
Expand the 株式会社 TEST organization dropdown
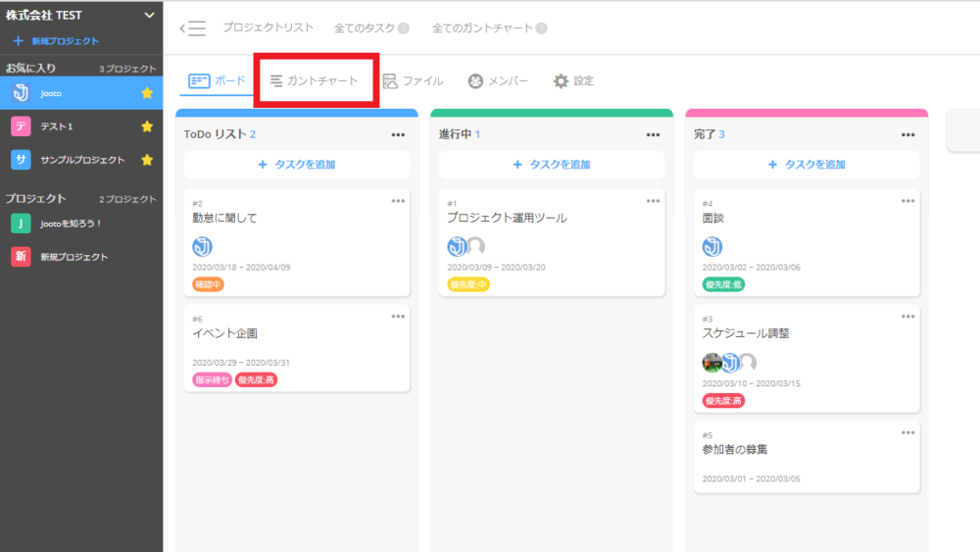[x=149, y=15]
